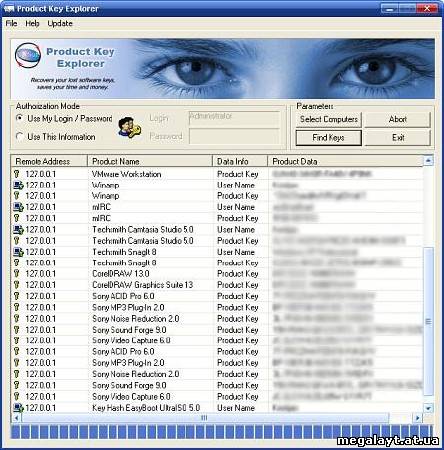Click key icon of first Sony MP3 Plug-In row
The width and height of the screenshot is (444, 450).
(x=17, y=307)
